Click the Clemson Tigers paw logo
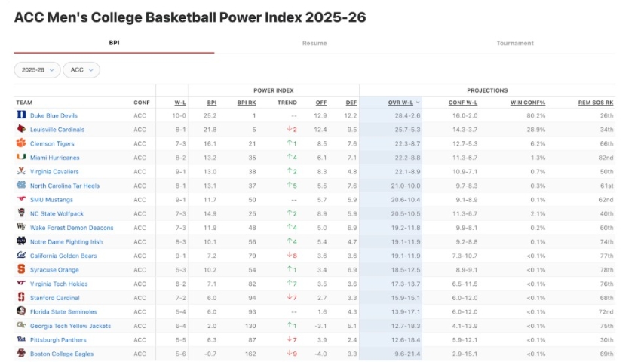 (21, 143)
